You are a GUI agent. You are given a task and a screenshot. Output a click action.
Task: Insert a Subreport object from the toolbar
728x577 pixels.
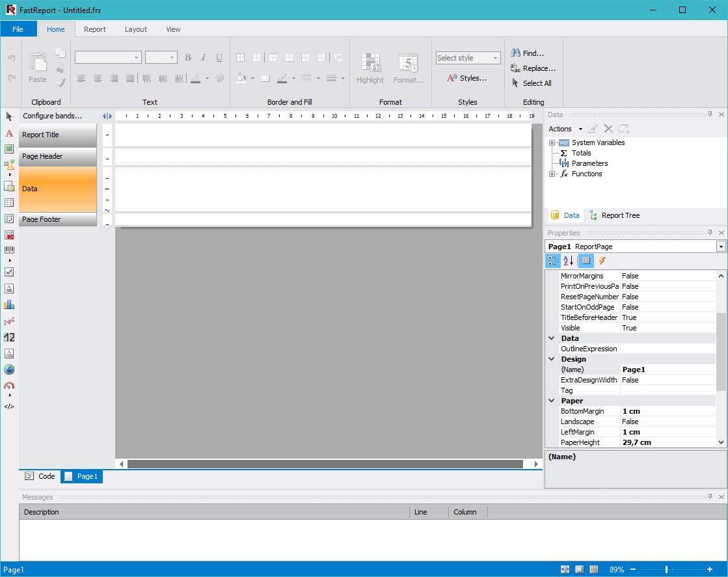tap(9, 186)
